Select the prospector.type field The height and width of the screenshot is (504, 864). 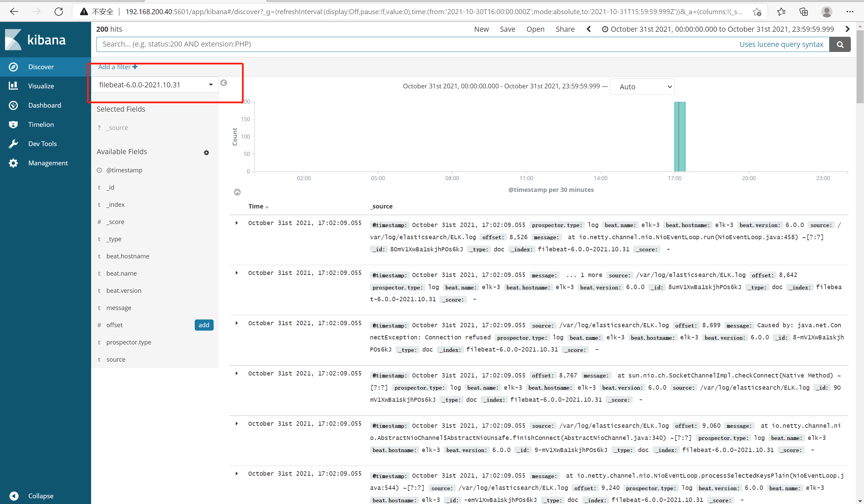coord(129,342)
